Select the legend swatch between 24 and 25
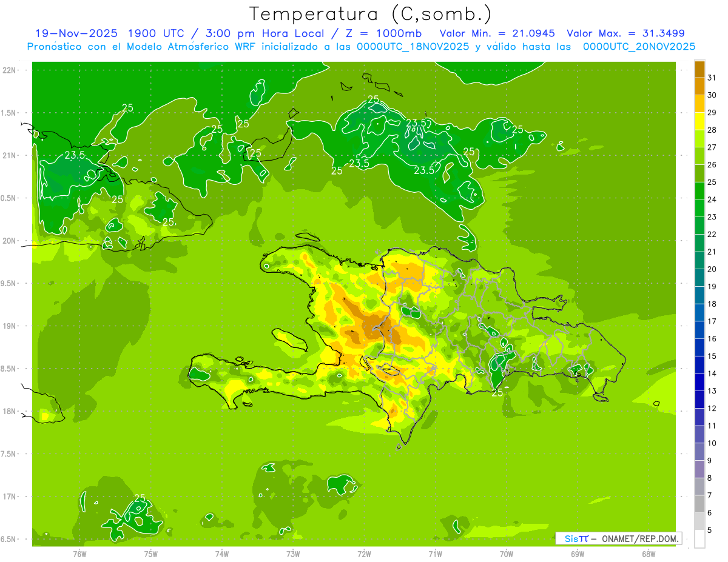The image size is (728, 562). pyautogui.click(x=699, y=191)
